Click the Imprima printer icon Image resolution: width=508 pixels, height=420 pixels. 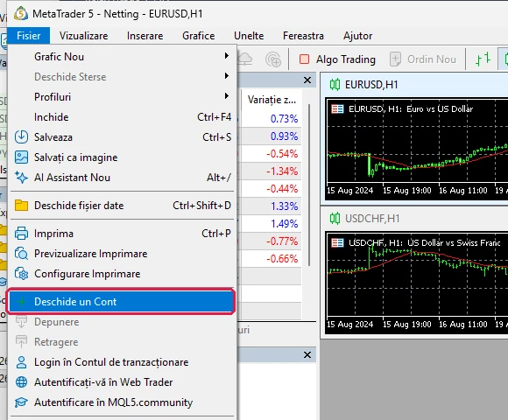[21, 234]
